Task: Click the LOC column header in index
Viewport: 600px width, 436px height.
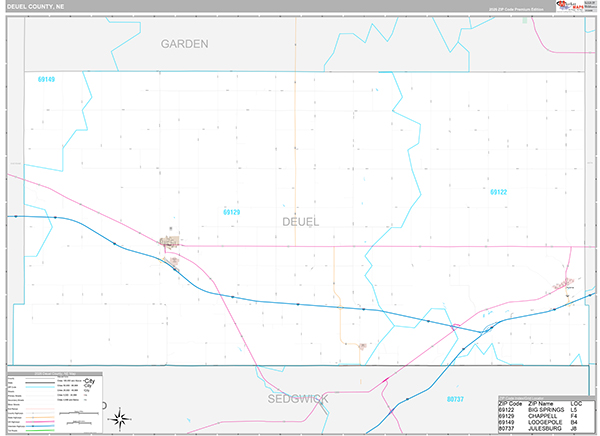Action: (x=576, y=403)
